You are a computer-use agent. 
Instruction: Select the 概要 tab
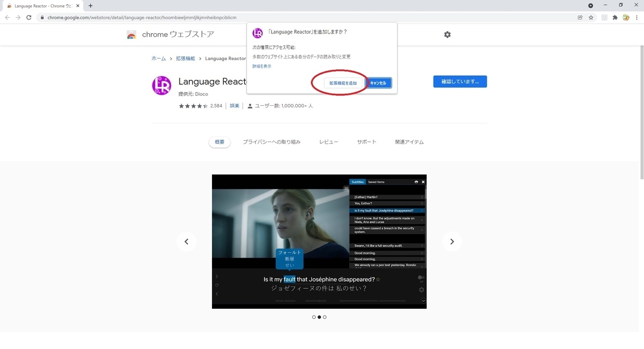click(219, 142)
